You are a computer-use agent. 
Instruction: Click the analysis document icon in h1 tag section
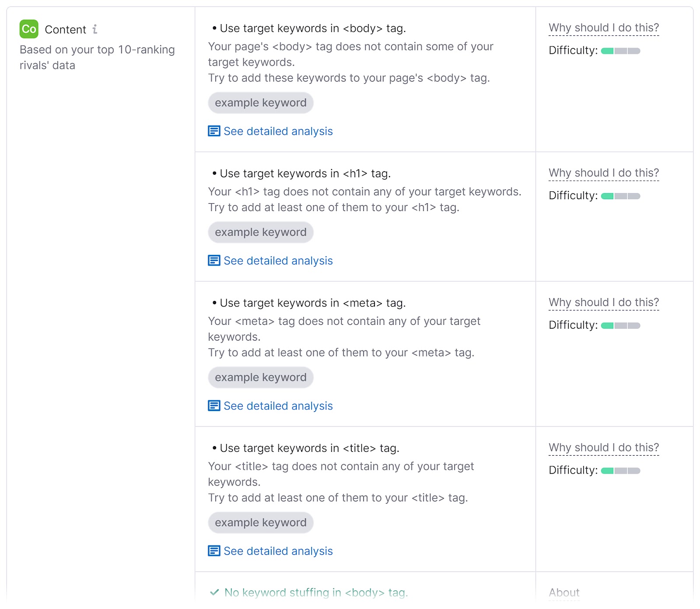[214, 260]
